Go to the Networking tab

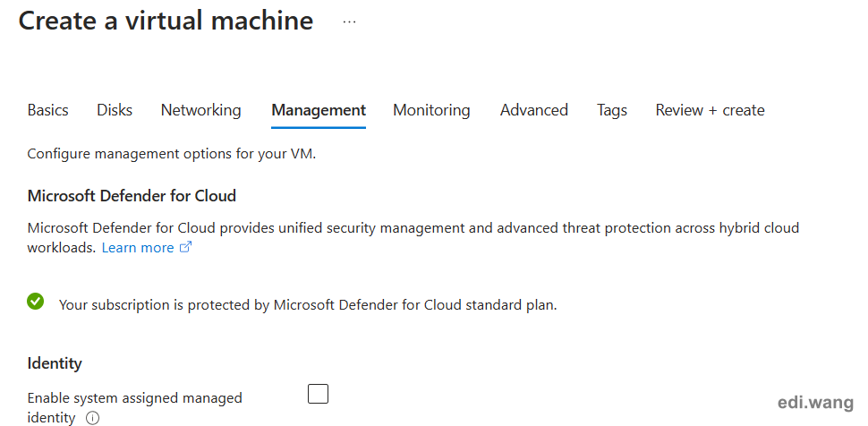point(201,110)
